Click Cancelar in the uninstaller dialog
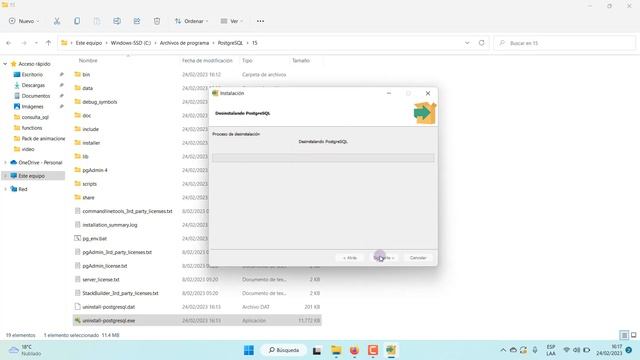Image resolution: width=640 pixels, height=360 pixels. pyautogui.click(x=418, y=258)
